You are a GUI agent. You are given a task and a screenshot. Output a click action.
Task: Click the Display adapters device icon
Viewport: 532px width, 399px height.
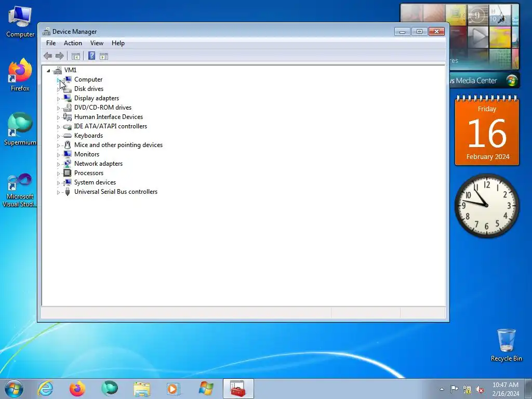[68, 98]
